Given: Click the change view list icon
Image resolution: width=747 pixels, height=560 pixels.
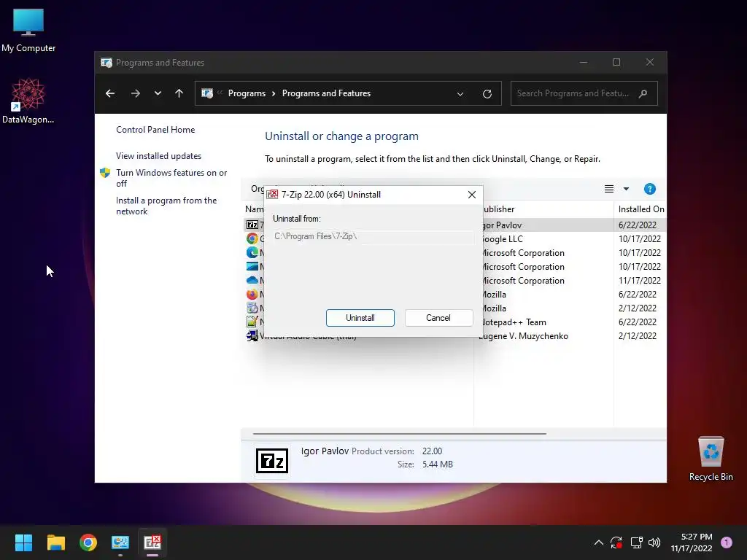Looking at the screenshot, I should click(609, 189).
